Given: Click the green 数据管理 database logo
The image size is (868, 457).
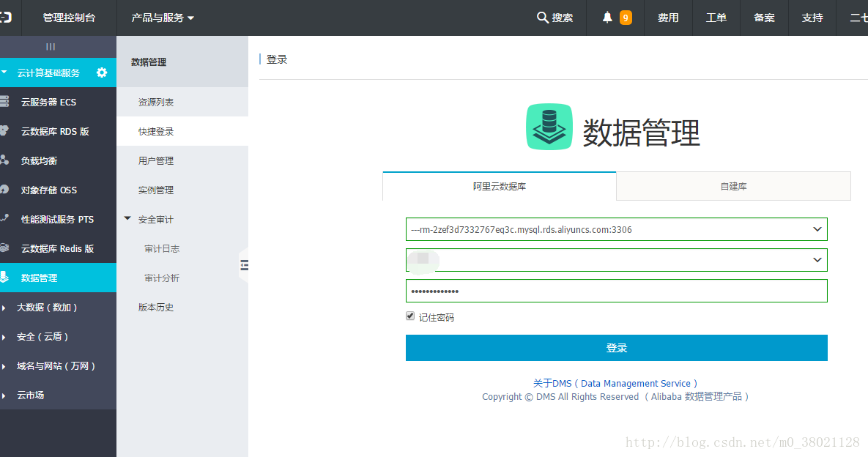Looking at the screenshot, I should (x=549, y=127).
